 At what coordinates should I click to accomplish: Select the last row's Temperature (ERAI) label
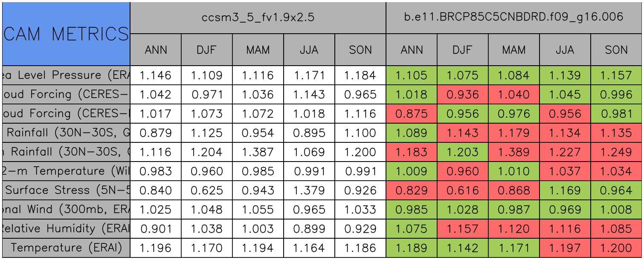coord(66,248)
